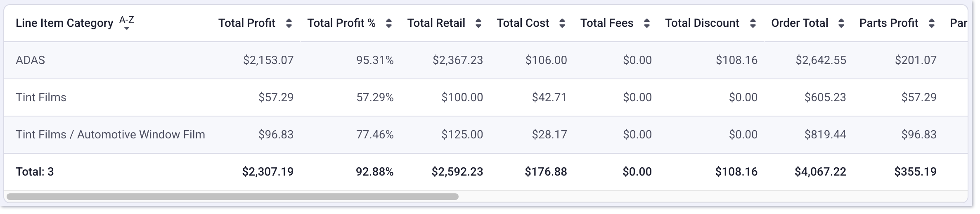Click the Parts Profit header label
This screenshot has height=214, width=980.
tap(889, 23)
